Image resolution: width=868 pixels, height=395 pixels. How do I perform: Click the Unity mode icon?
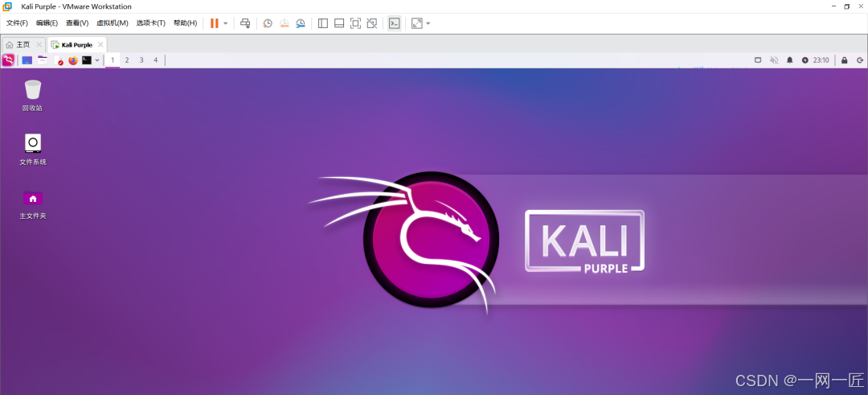[x=372, y=23]
